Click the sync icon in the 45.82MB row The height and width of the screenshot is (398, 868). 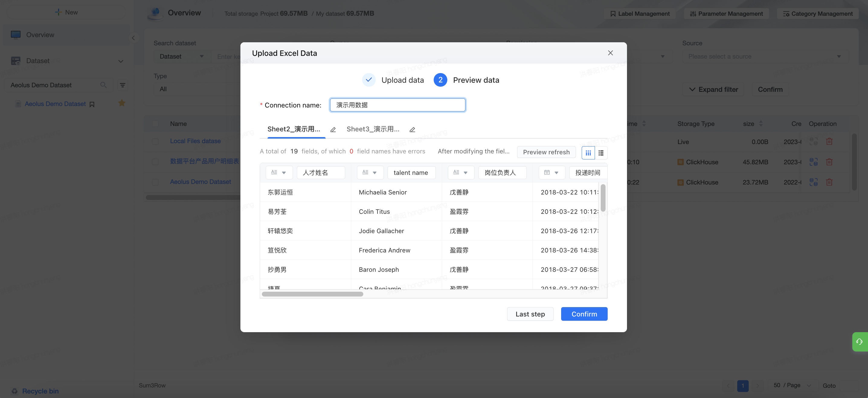[x=813, y=162]
